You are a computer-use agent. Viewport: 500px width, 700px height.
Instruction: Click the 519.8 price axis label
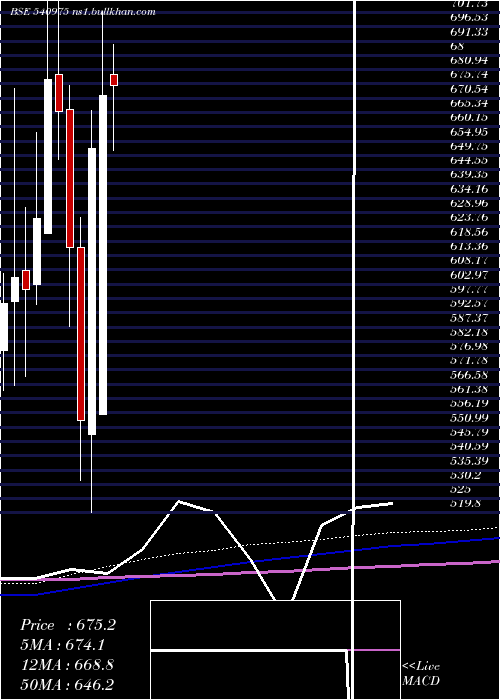[x=465, y=503]
